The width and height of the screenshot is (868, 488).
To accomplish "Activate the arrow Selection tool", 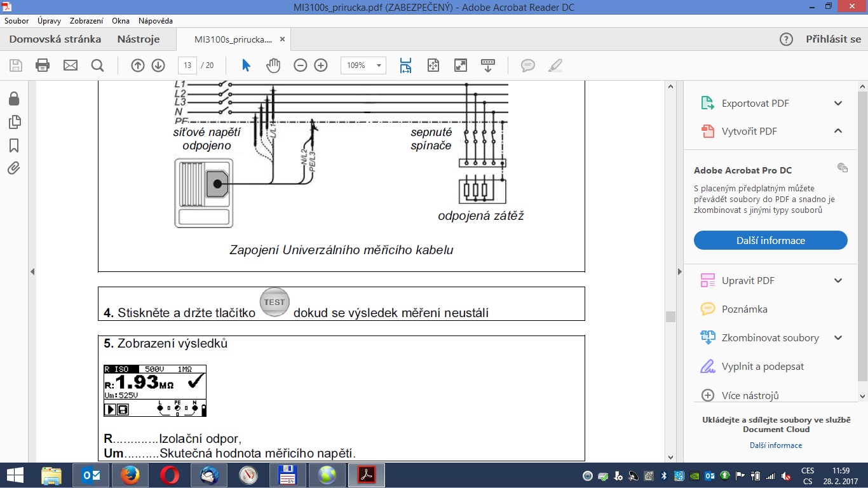I will tap(247, 65).
